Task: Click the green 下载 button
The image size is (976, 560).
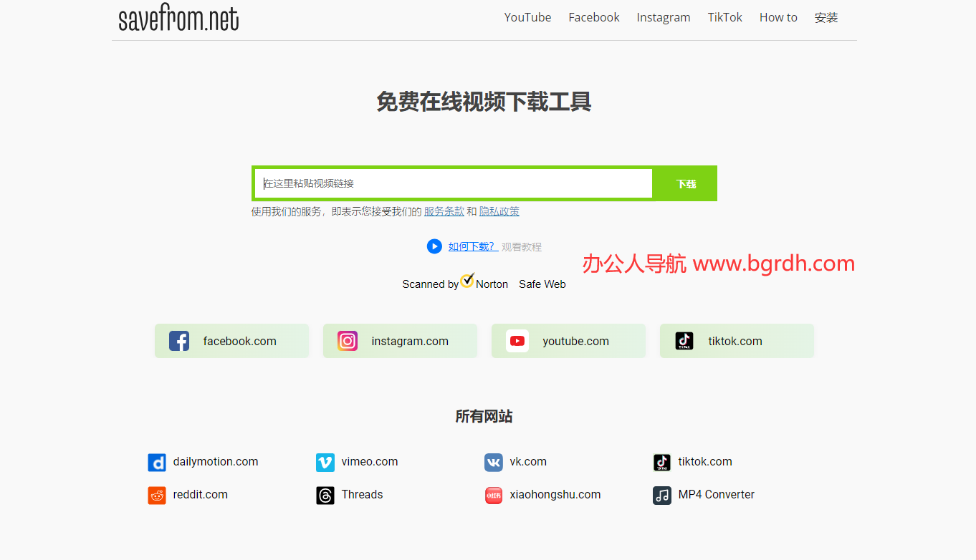Action: pos(686,183)
